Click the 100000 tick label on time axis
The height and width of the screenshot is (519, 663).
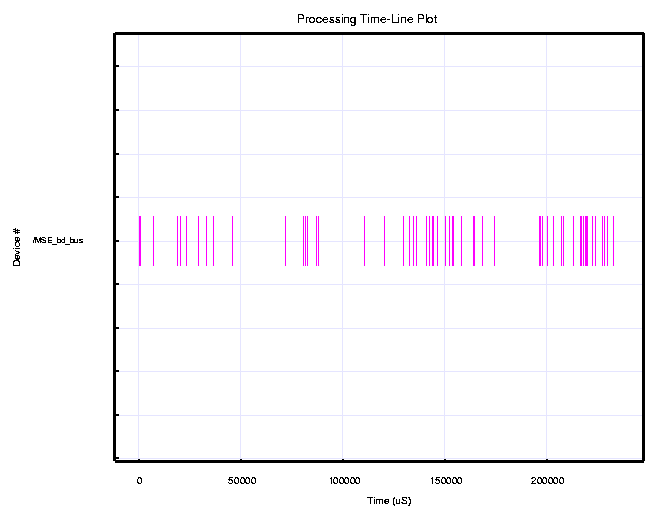coord(343,481)
